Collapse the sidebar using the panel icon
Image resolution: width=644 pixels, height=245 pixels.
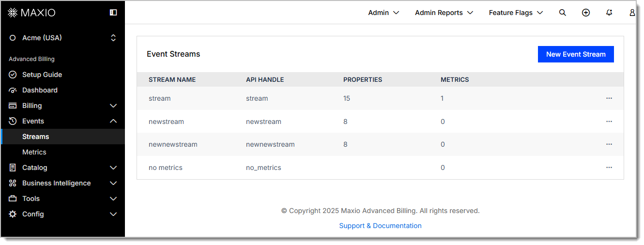coord(113,13)
